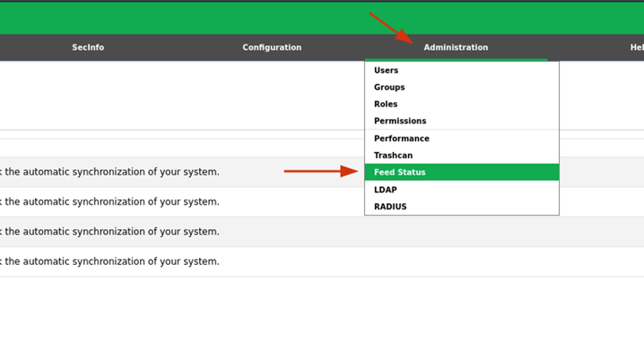Viewport: 644px width, 341px height.
Task: Open LDAP settings entry
Action: [x=462, y=190]
